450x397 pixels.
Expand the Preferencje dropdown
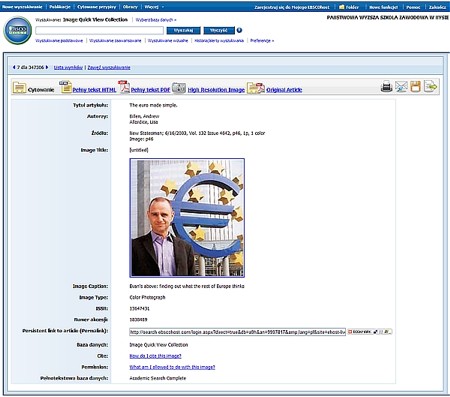(262, 41)
